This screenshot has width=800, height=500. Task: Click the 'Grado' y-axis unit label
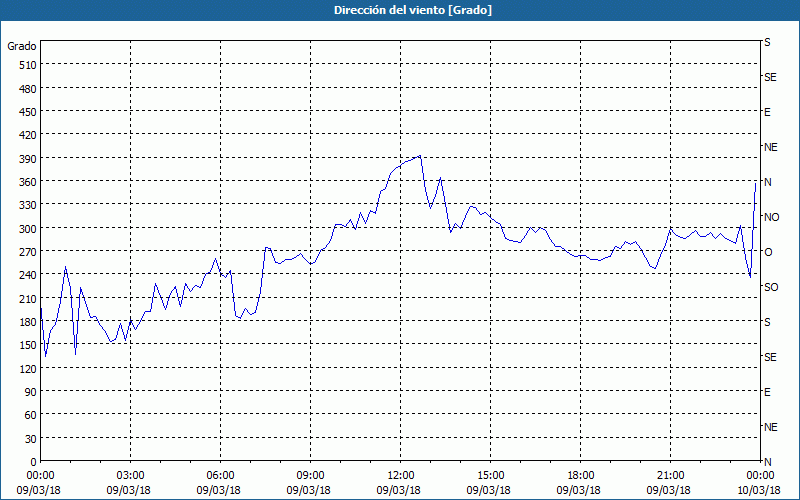22,46
